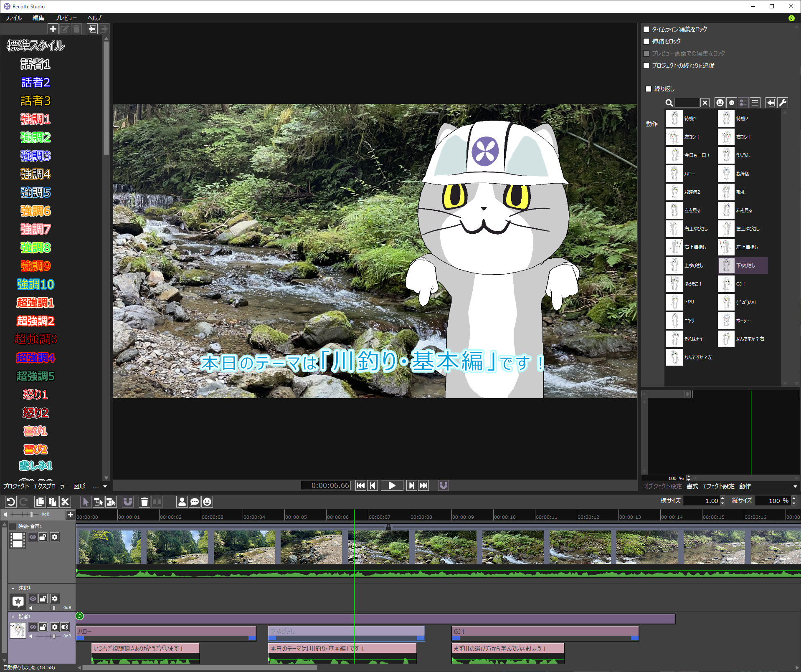Click the smiley face icon in timeline toolbar

pyautogui.click(x=207, y=502)
